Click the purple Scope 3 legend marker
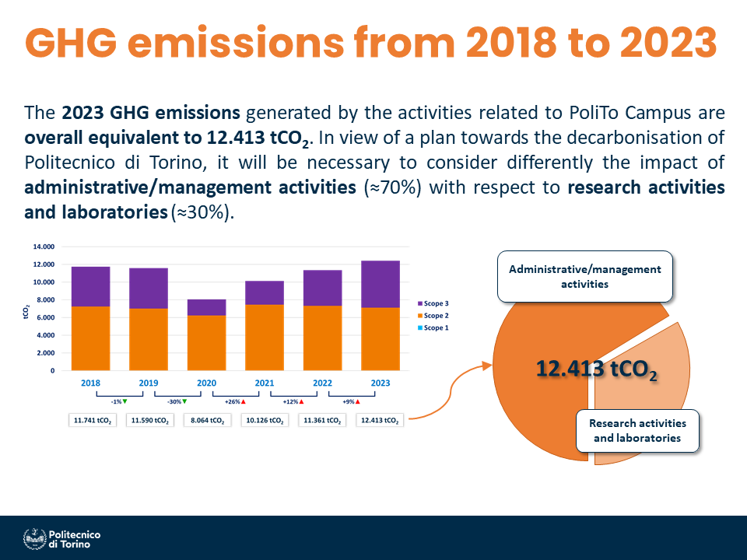 tap(420, 303)
